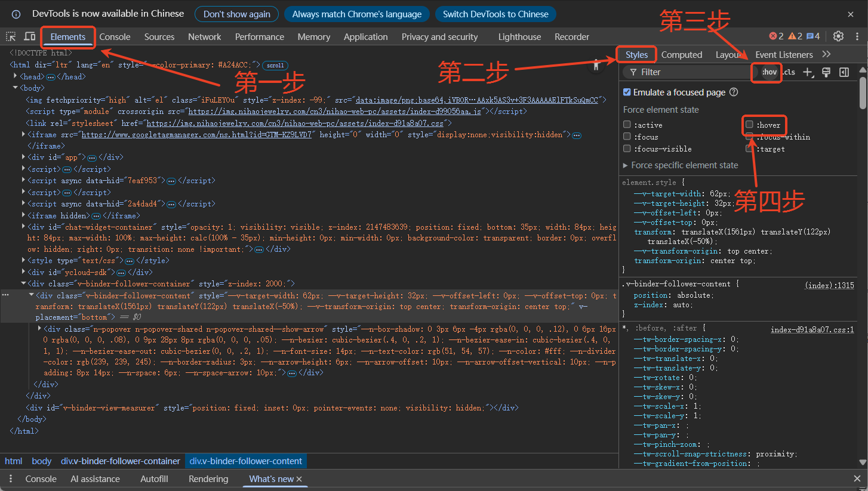Close the bottom drawer
The height and width of the screenshot is (491, 868).
pyautogui.click(x=857, y=479)
